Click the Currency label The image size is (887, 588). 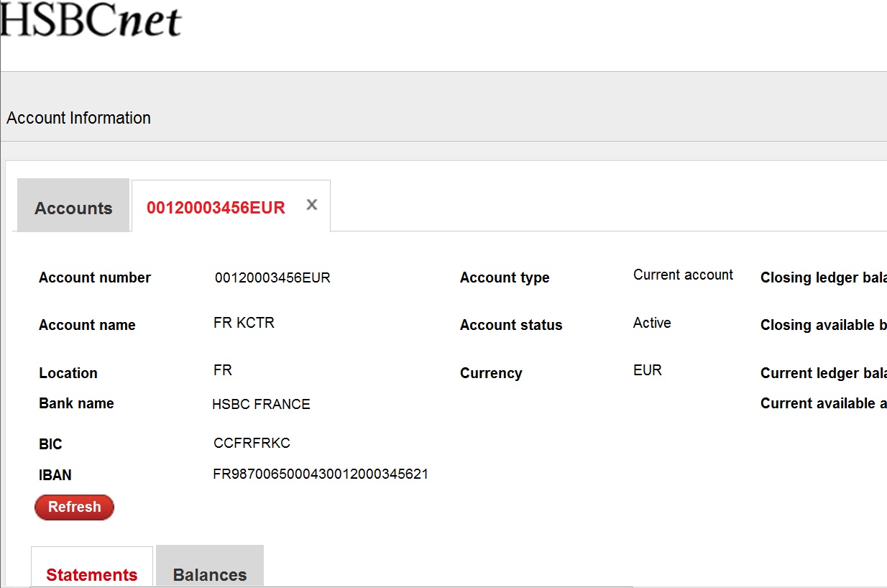(491, 373)
